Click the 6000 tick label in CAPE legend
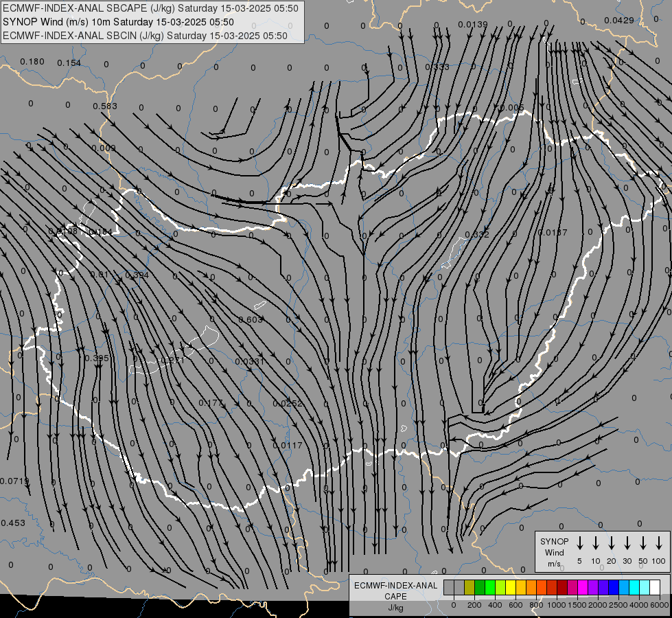672x618 pixels. point(660,605)
